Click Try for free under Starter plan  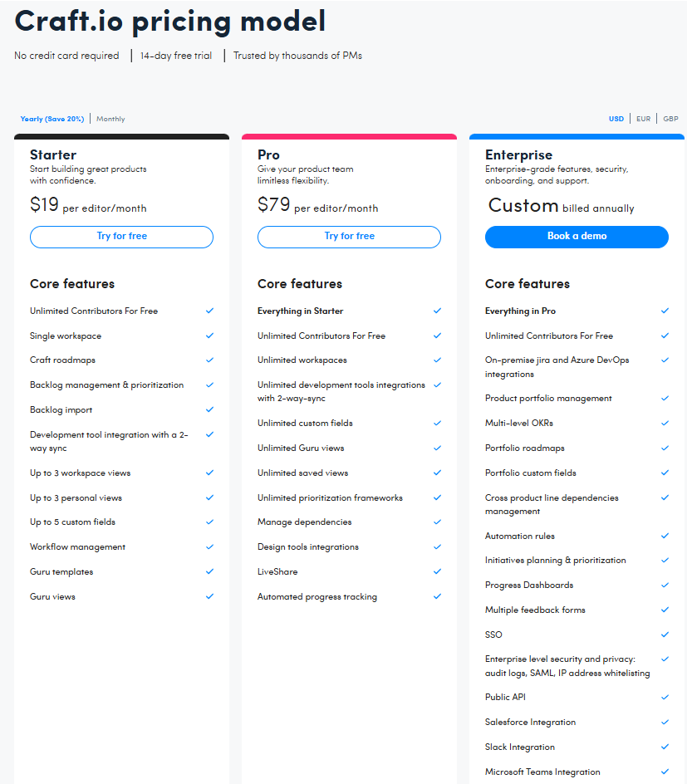click(121, 237)
